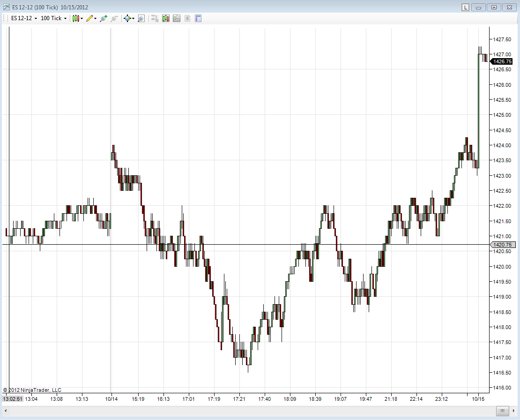Open the cursor type dropdown arrow

134,19
